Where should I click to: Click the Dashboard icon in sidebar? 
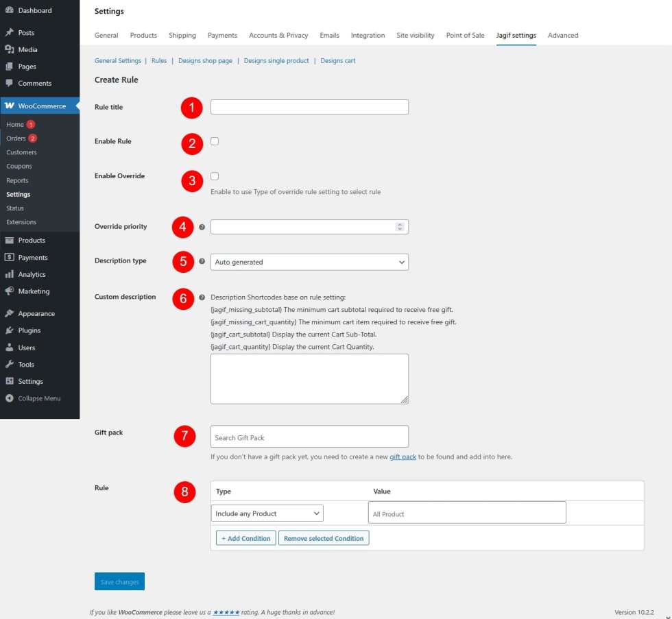(x=9, y=10)
